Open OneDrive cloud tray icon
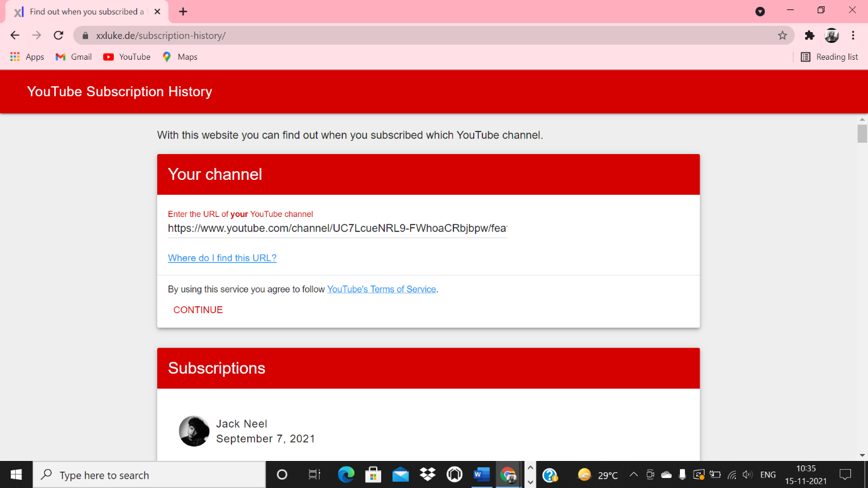 (666, 475)
